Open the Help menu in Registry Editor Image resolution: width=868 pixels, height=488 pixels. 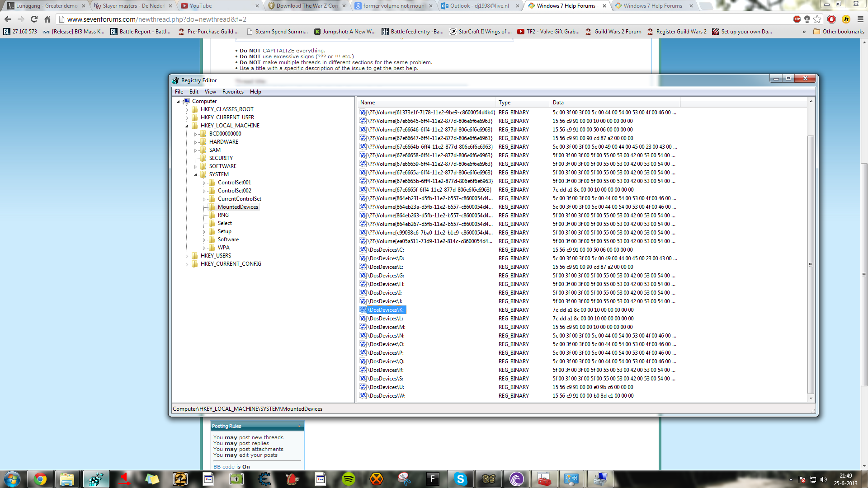[x=255, y=92]
